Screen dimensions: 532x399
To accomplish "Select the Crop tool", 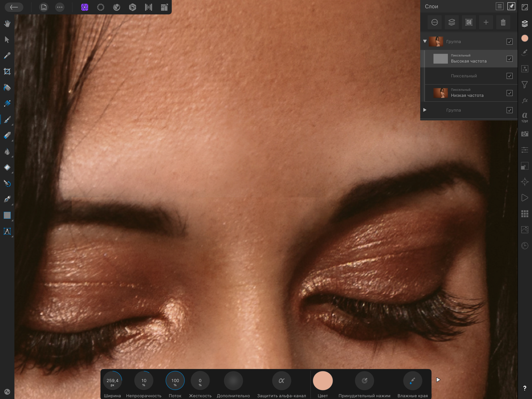I will point(7,72).
